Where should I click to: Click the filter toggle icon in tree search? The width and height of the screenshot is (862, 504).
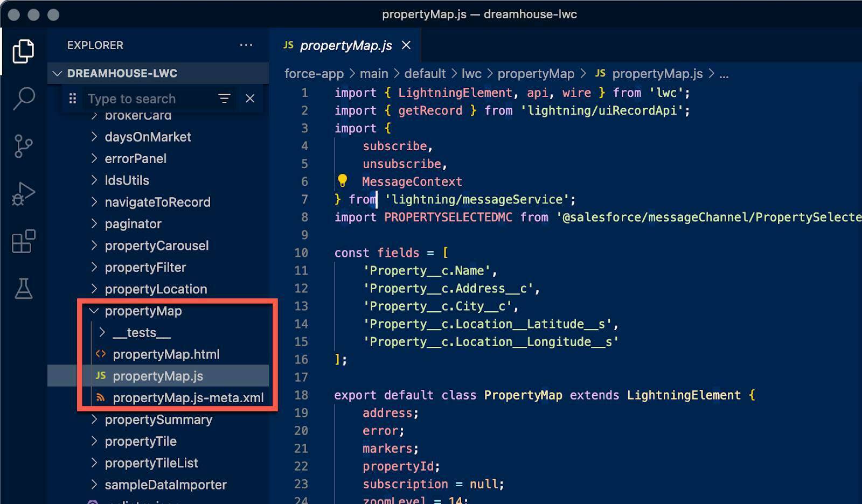(x=224, y=99)
